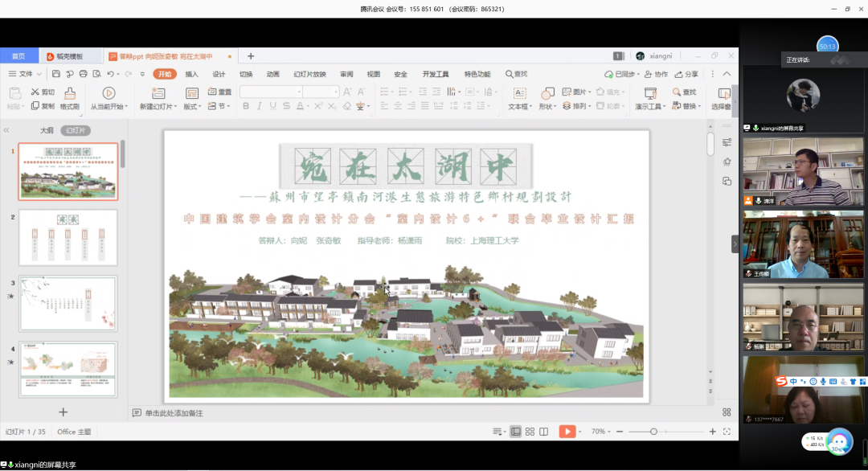Decrease font size with A-
The image size is (868, 471).
tap(361, 92)
